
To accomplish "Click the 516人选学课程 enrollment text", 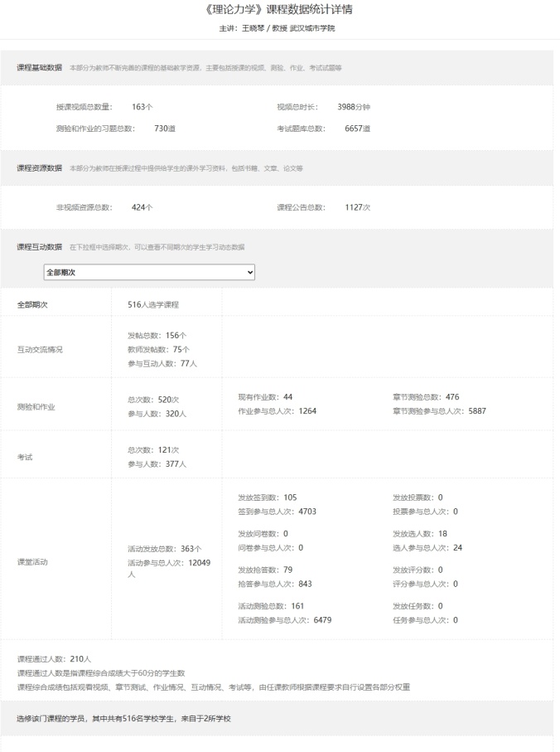I will (x=153, y=304).
